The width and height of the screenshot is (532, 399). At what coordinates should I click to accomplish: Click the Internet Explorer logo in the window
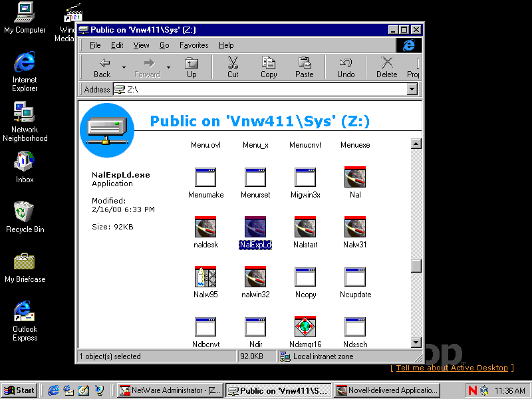[x=409, y=45]
